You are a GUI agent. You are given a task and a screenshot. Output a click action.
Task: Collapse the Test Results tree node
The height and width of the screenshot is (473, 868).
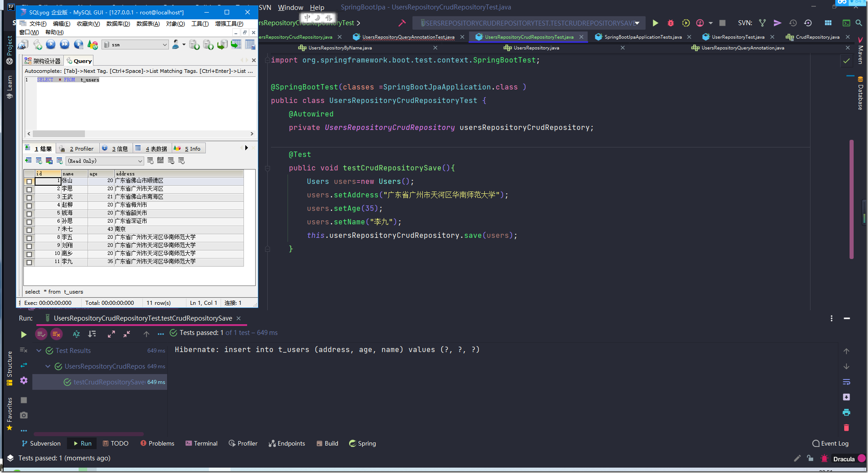click(x=39, y=350)
